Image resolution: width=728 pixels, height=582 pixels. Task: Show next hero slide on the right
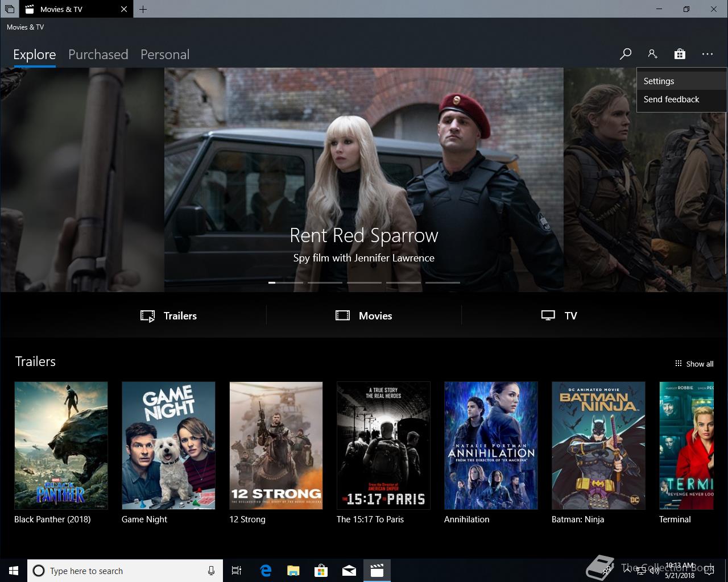coord(646,180)
